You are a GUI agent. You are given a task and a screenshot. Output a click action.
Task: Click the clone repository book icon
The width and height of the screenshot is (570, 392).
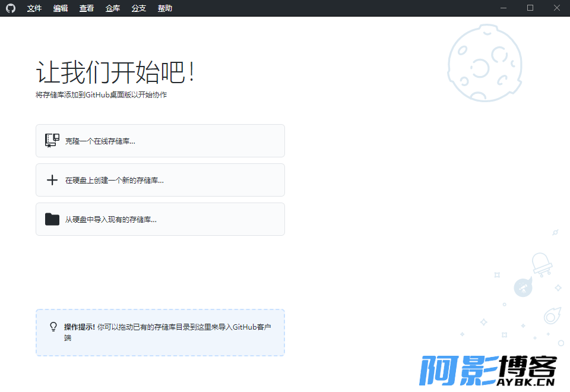52,141
